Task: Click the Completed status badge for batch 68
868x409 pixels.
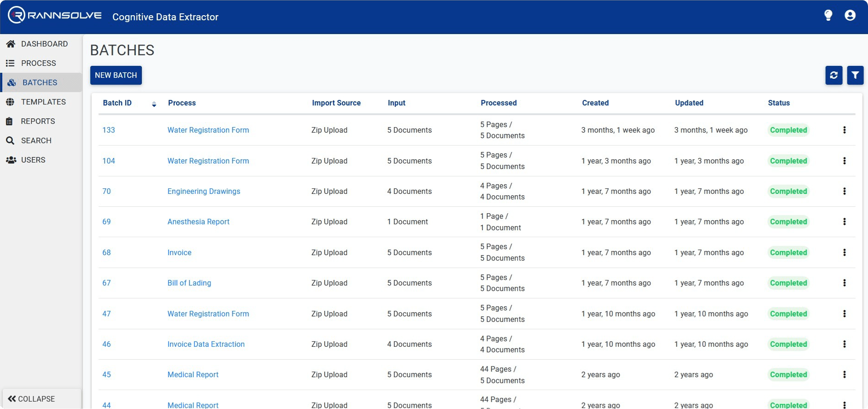Action: click(x=788, y=252)
